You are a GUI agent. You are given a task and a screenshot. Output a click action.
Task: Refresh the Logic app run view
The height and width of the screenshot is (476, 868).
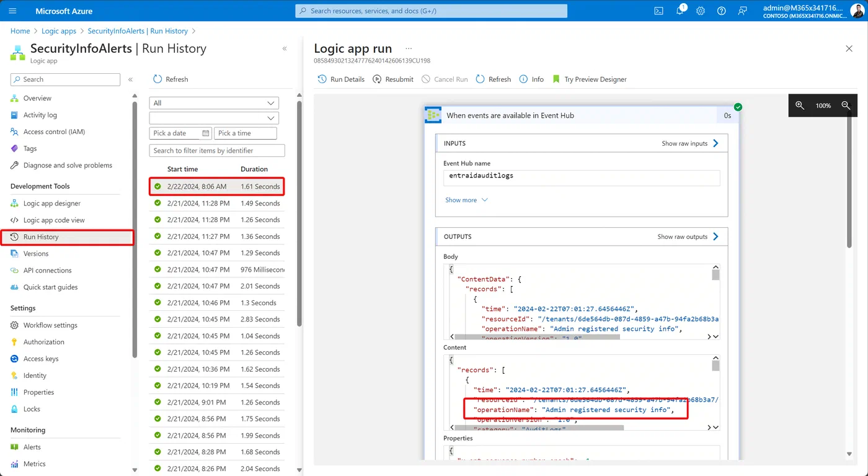(494, 79)
